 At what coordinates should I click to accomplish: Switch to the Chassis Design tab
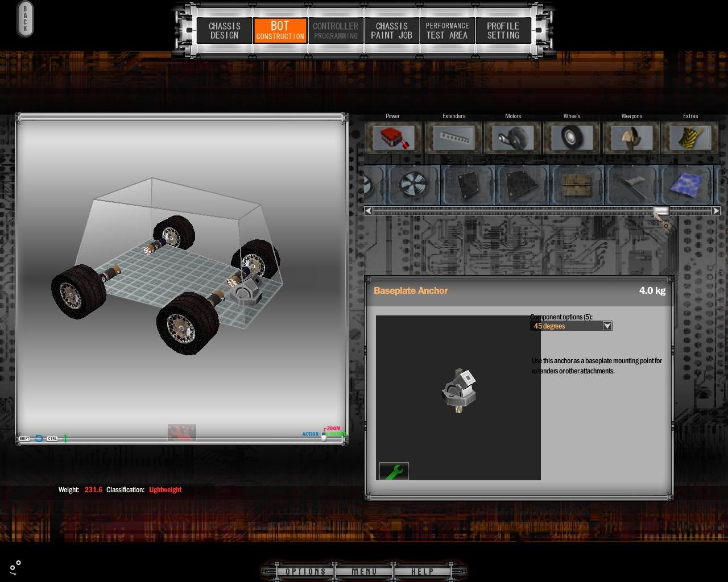pyautogui.click(x=225, y=31)
